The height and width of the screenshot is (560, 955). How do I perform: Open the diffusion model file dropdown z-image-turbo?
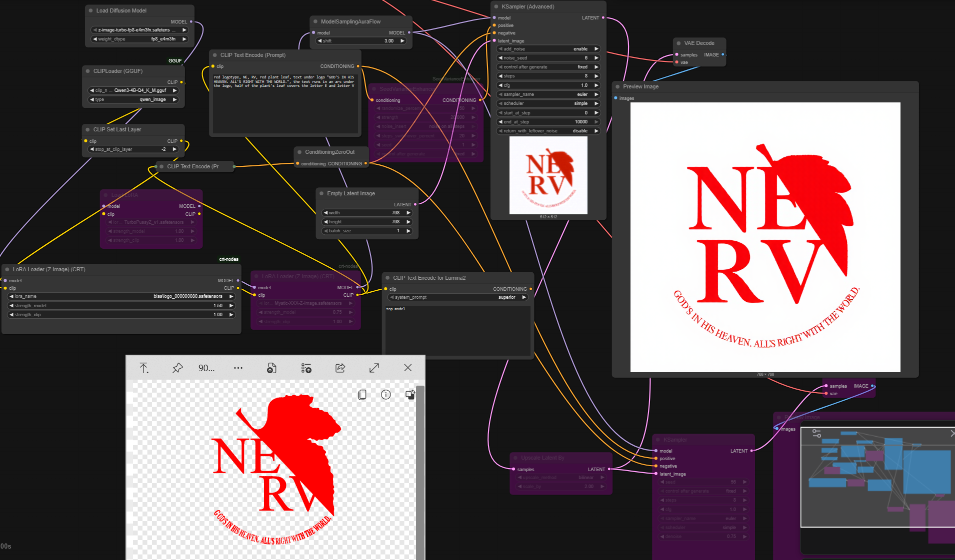(x=139, y=30)
